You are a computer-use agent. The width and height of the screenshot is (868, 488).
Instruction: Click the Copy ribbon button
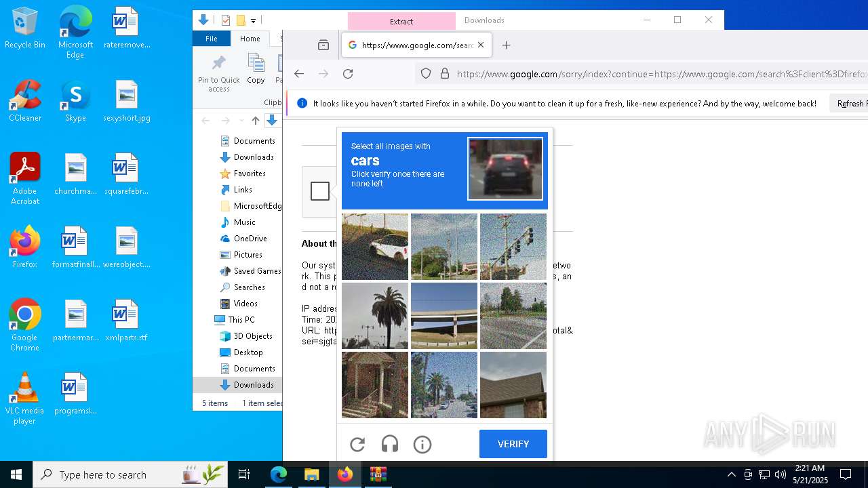(x=256, y=70)
